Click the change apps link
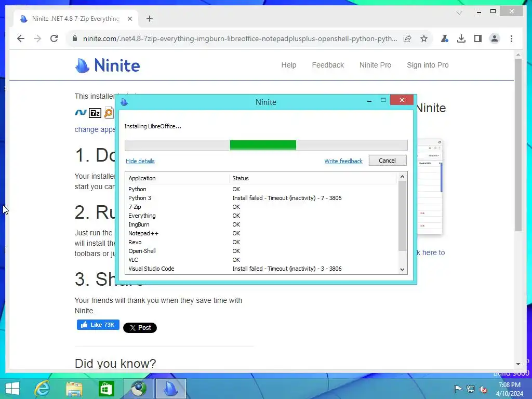532x399 pixels. coord(95,129)
